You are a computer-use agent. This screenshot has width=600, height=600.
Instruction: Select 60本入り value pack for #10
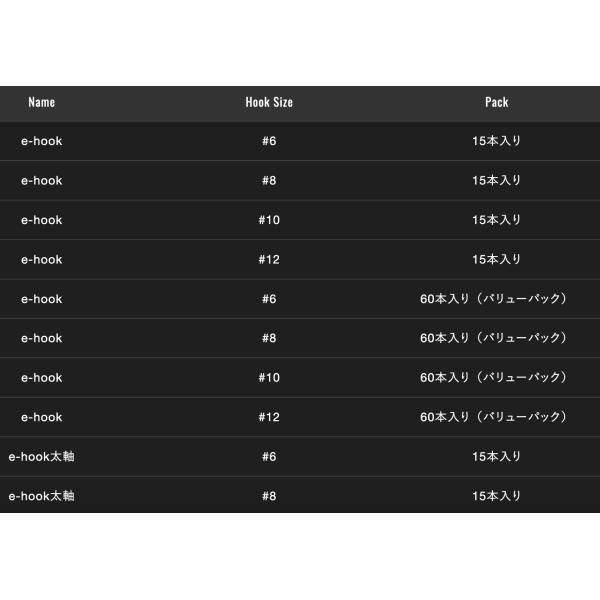coord(493,377)
